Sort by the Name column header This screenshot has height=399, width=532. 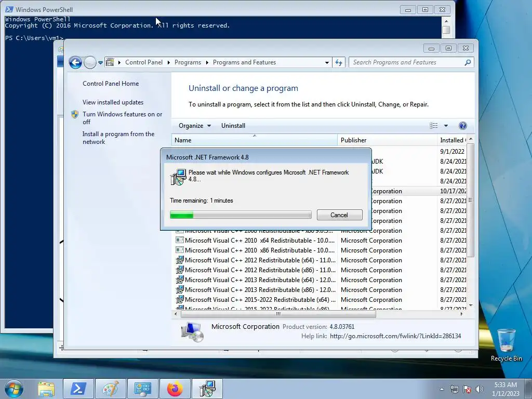click(x=255, y=140)
